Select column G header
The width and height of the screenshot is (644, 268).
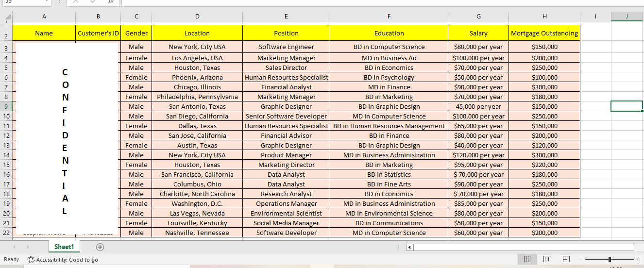(x=478, y=17)
